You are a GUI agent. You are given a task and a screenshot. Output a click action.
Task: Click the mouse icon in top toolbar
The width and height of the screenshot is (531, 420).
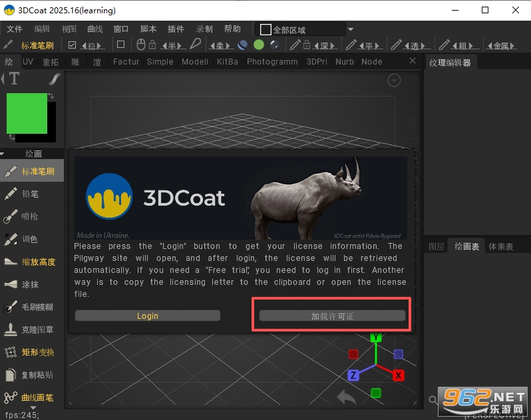click(x=141, y=45)
